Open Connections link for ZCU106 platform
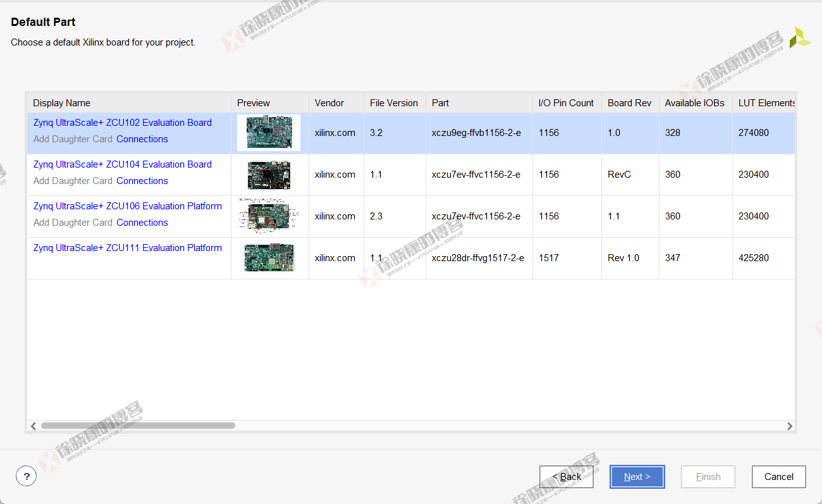This screenshot has height=504, width=822. [x=142, y=223]
